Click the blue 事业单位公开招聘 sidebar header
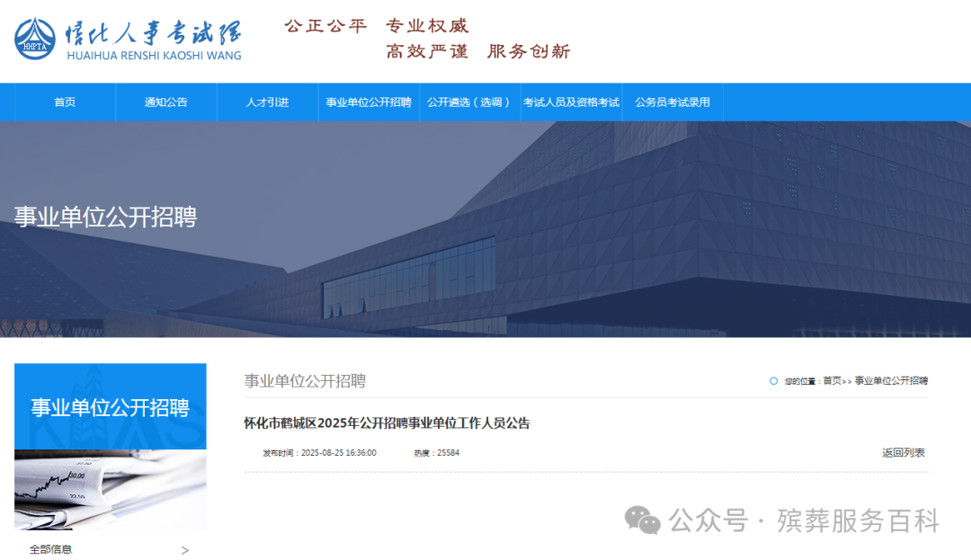Screen dimensions: 971x560 [110, 406]
